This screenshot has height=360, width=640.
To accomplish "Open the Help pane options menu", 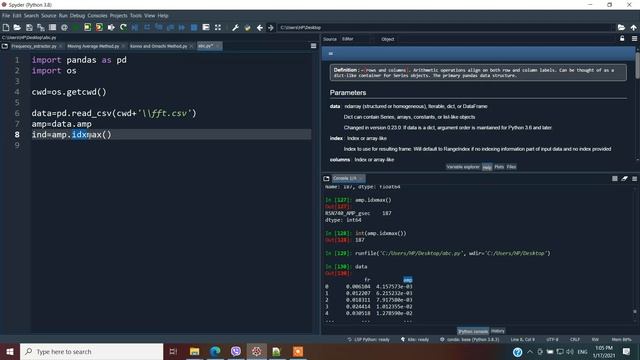I will (x=634, y=38).
